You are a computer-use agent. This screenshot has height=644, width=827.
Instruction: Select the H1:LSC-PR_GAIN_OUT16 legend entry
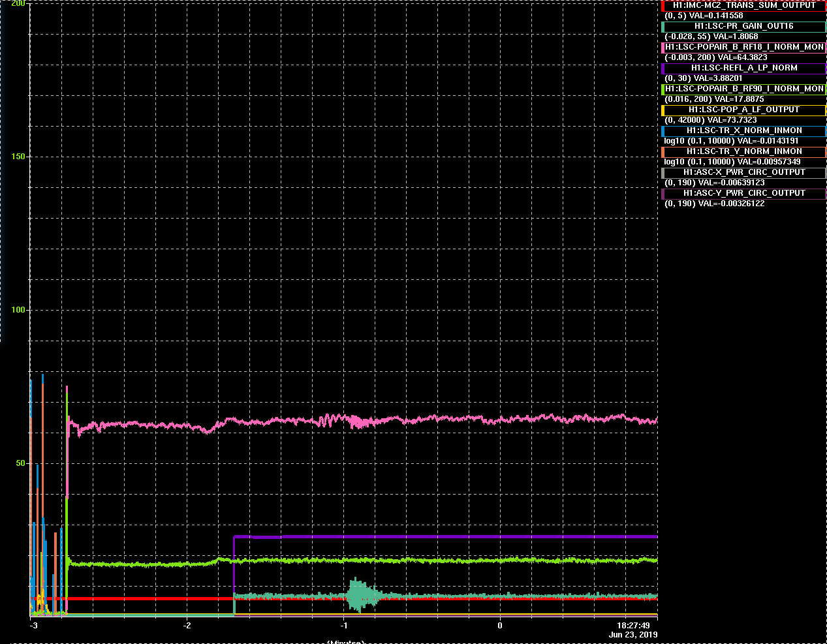[x=743, y=26]
